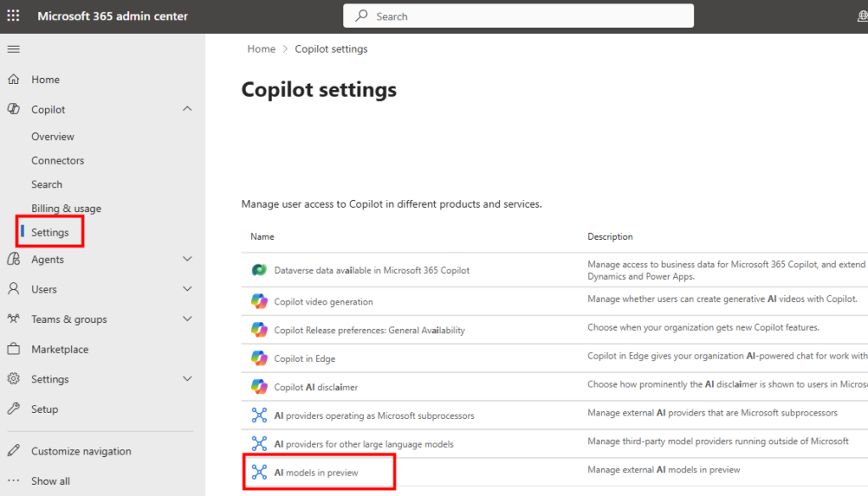
Task: Click the Search input field
Action: coord(518,16)
